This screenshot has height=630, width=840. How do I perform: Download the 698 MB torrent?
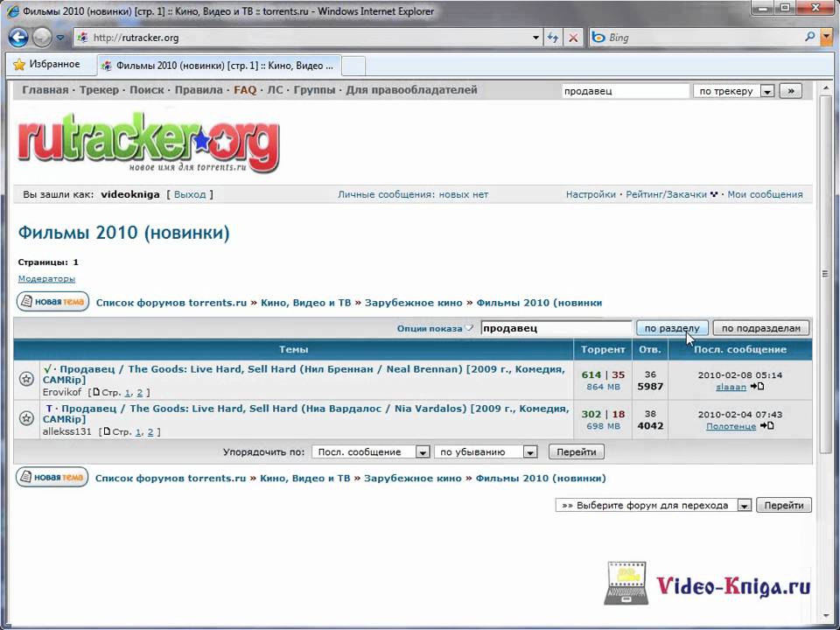603,426
